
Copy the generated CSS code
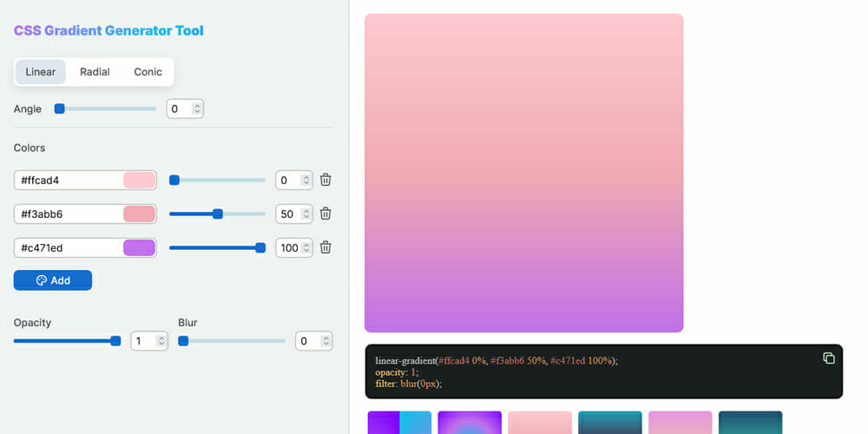click(x=828, y=358)
